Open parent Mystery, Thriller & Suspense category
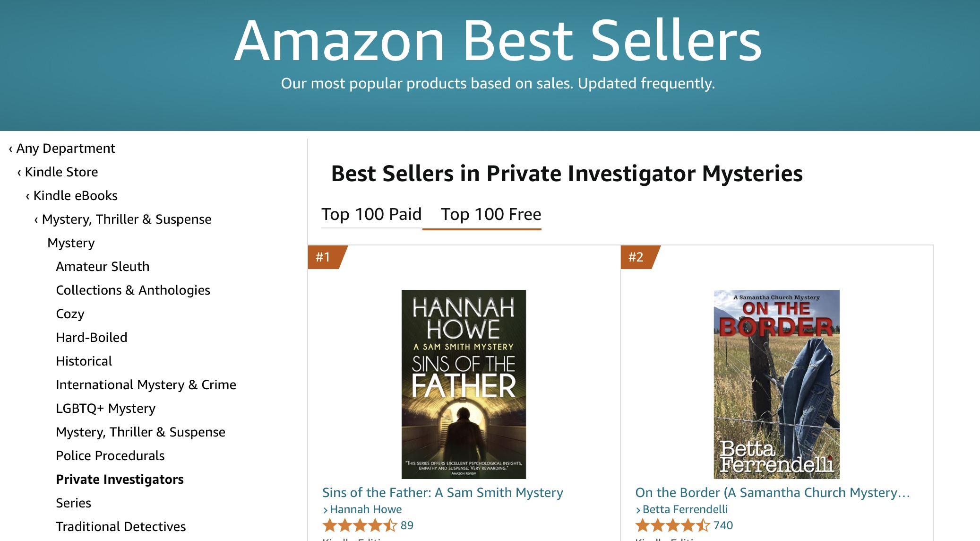Screen dimensions: 980x541 [126, 219]
